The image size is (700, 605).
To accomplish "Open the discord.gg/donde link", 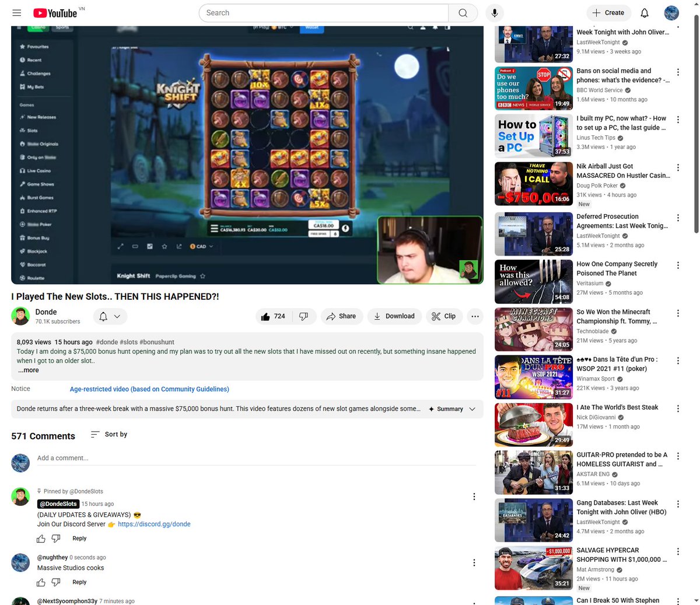I will pos(154,524).
